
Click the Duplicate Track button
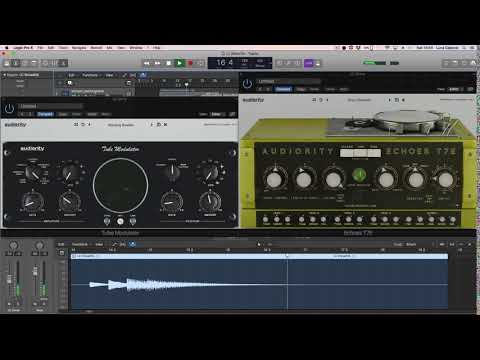click(70, 83)
